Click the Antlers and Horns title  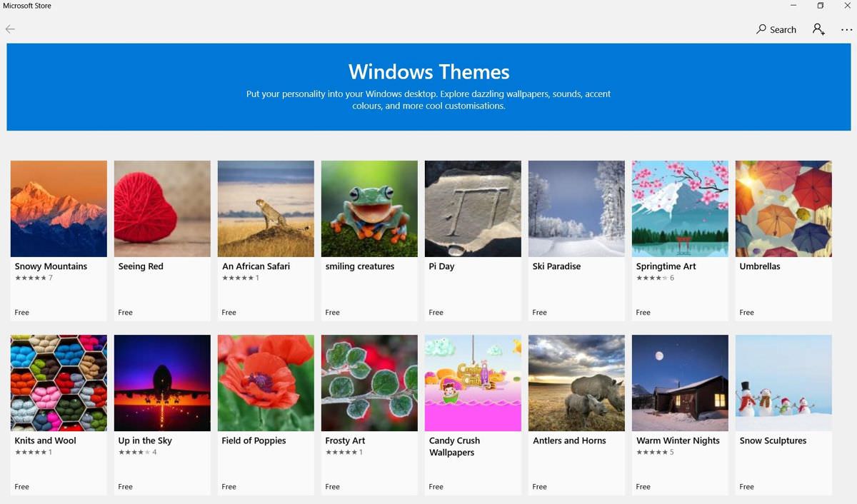pyautogui.click(x=569, y=440)
